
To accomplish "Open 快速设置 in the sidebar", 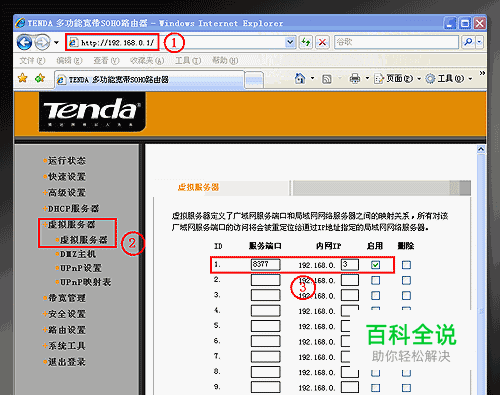I will tap(67, 177).
